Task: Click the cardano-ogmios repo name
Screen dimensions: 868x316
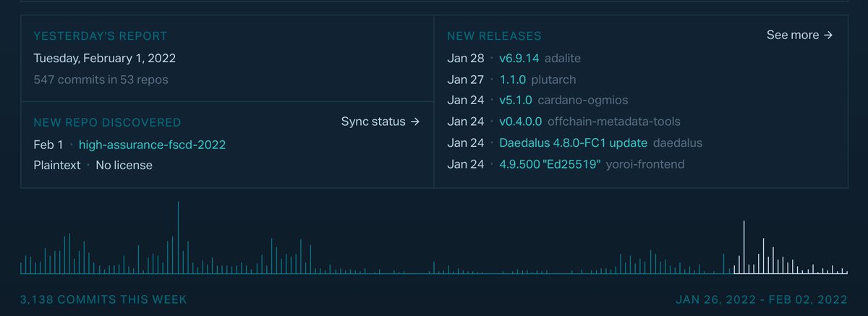Action: [582, 100]
